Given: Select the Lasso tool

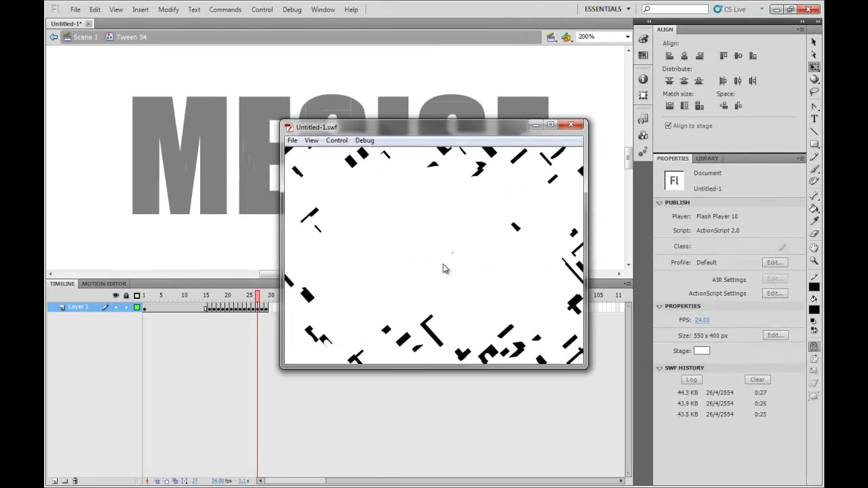Looking at the screenshot, I should pyautogui.click(x=814, y=91).
